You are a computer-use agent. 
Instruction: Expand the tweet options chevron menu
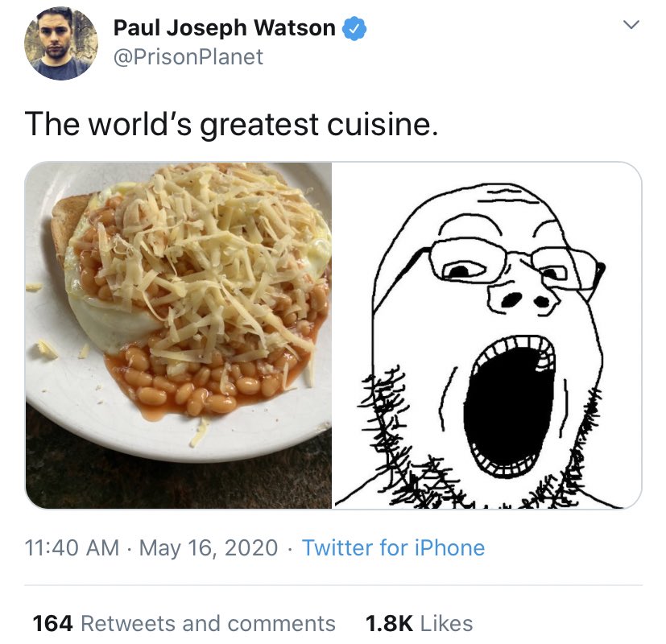[631, 24]
